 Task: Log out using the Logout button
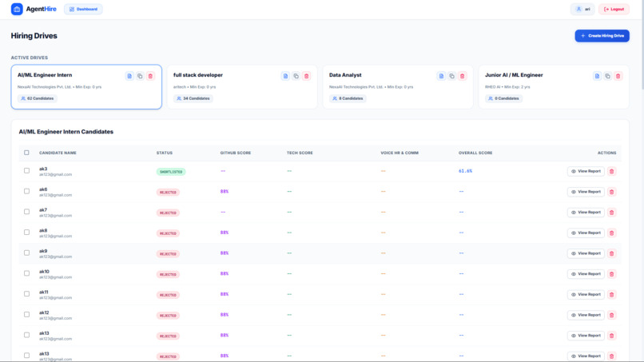614,9
